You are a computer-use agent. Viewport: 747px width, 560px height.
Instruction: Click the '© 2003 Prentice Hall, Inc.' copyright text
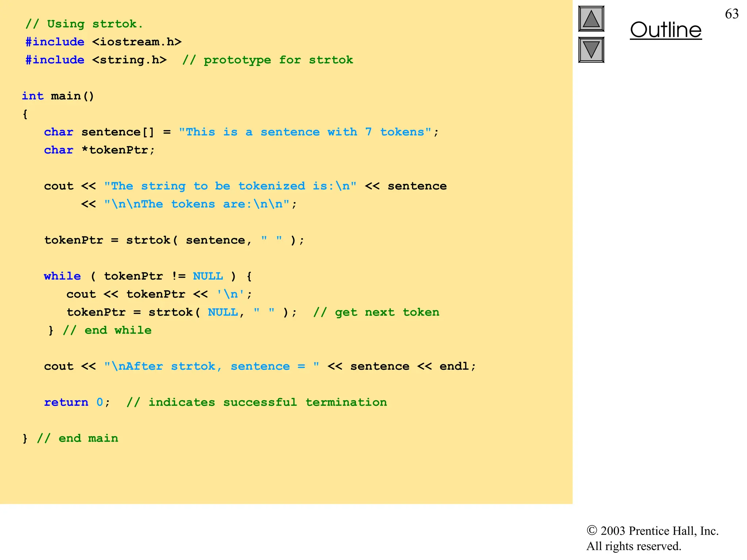653,531
